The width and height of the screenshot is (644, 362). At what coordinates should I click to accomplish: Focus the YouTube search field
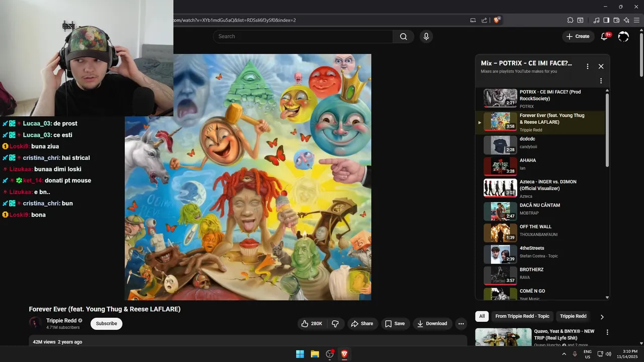[x=303, y=36]
